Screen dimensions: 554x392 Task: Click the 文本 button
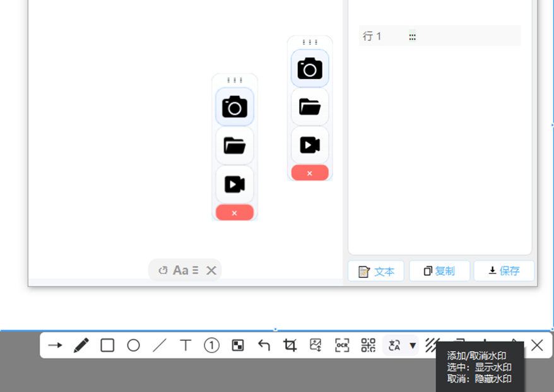pos(376,271)
